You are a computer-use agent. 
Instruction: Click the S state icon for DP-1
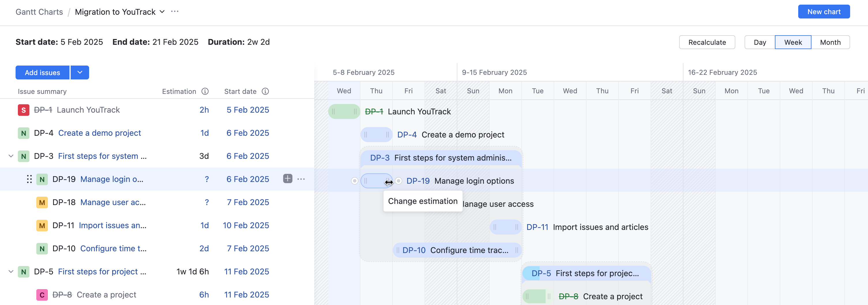[x=23, y=110]
